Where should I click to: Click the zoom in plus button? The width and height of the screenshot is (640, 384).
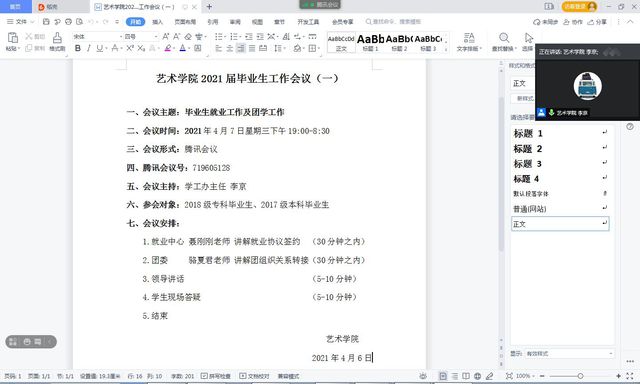tap(618, 376)
